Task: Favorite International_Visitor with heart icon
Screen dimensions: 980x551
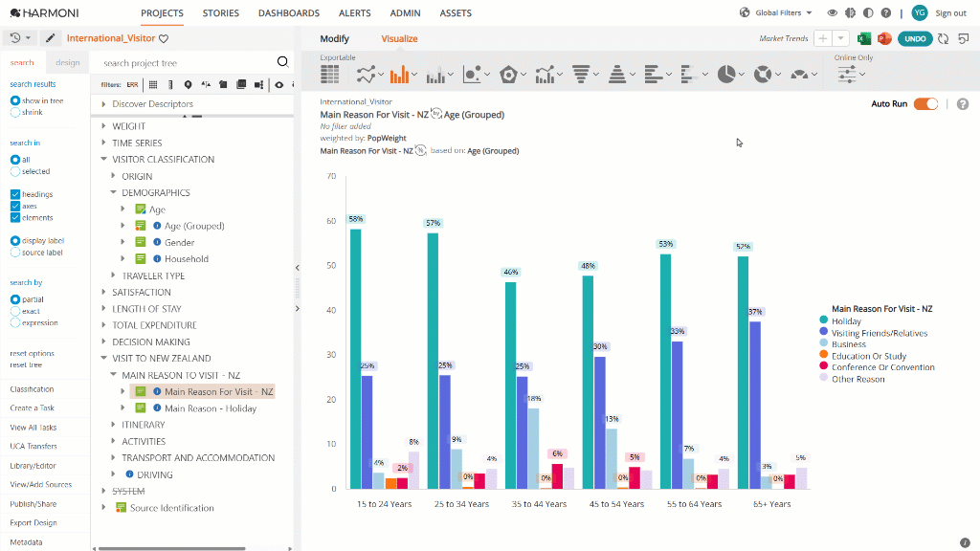Action: click(x=164, y=38)
